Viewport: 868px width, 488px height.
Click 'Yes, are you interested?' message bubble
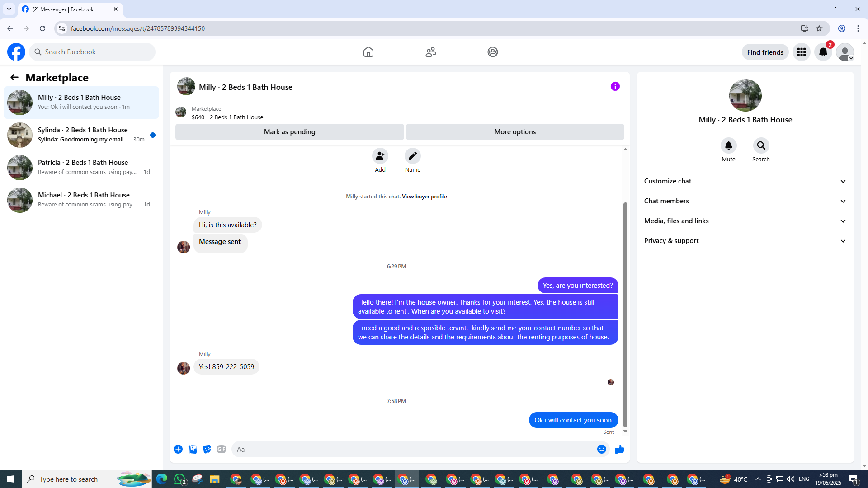click(578, 286)
